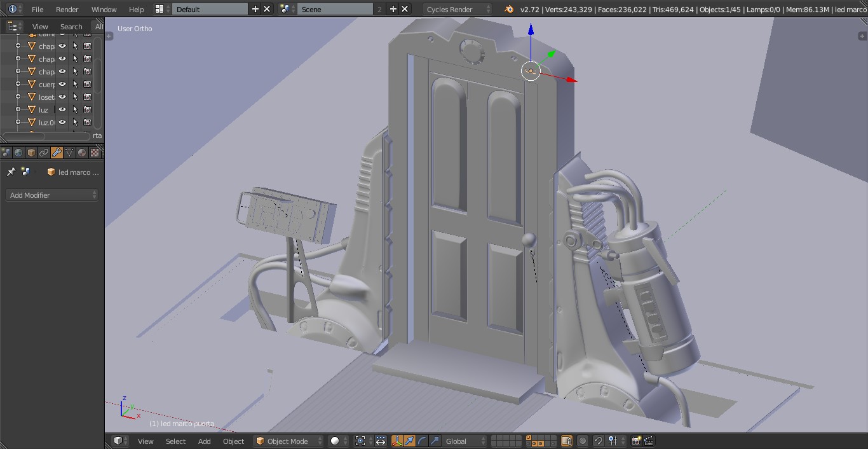868x449 pixels.
Task: Open the Help menu
Action: [136, 9]
